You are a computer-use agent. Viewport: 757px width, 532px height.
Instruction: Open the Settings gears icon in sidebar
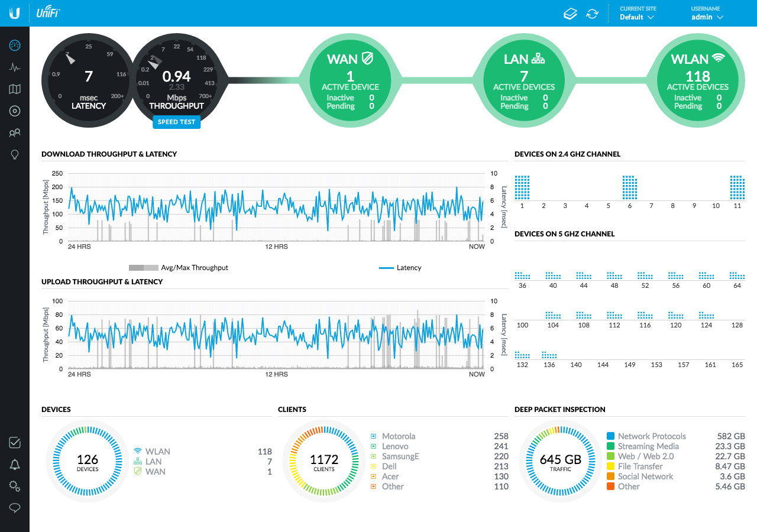(15, 486)
